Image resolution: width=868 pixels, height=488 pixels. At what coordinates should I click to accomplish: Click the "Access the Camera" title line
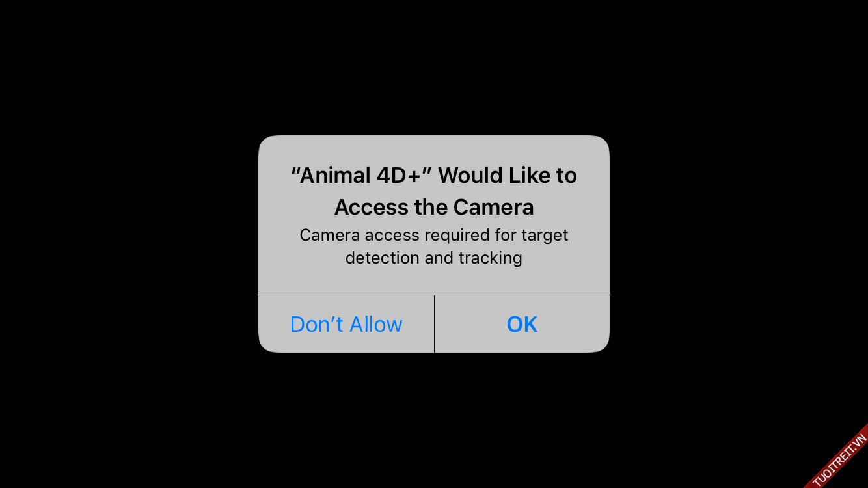434,207
